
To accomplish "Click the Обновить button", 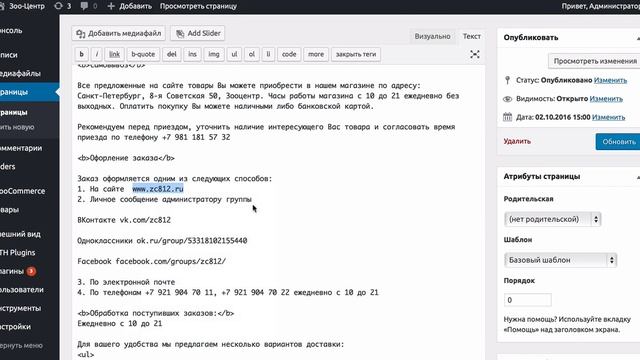I will [x=618, y=142].
